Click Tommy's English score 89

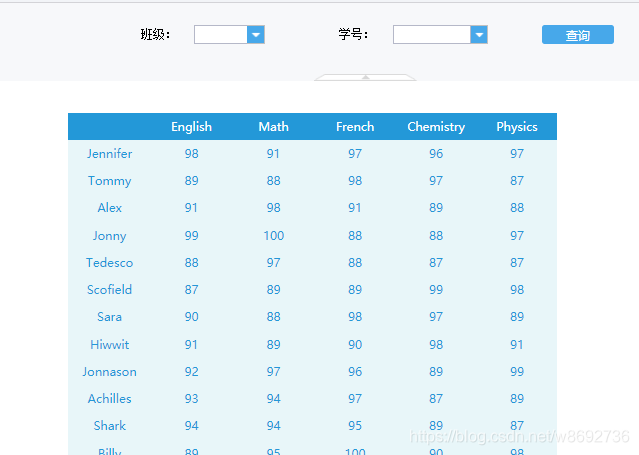[x=191, y=181]
